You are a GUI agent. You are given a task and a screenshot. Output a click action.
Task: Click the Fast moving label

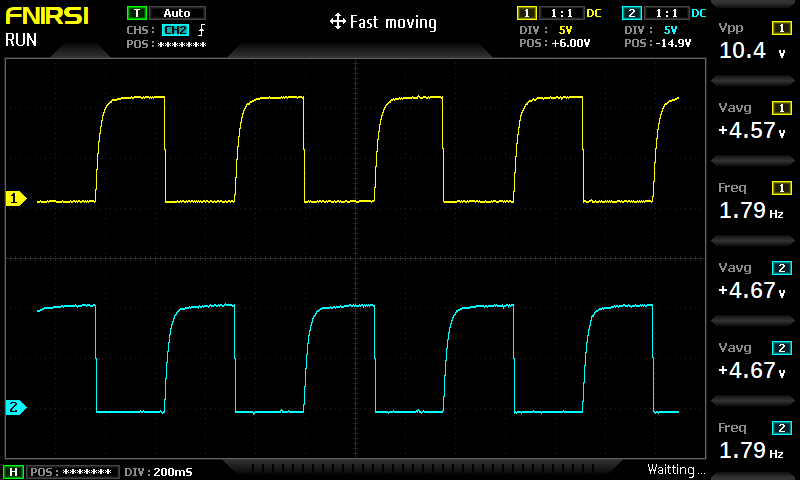[393, 22]
